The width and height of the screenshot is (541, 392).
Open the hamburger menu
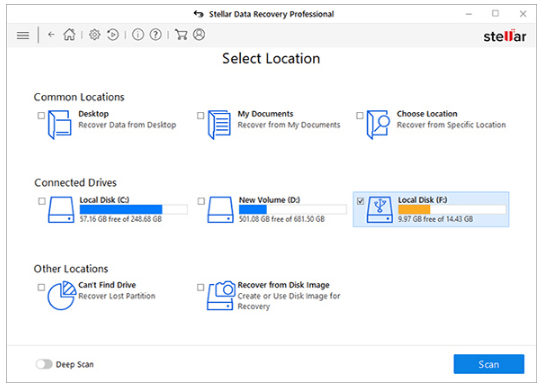pos(23,35)
